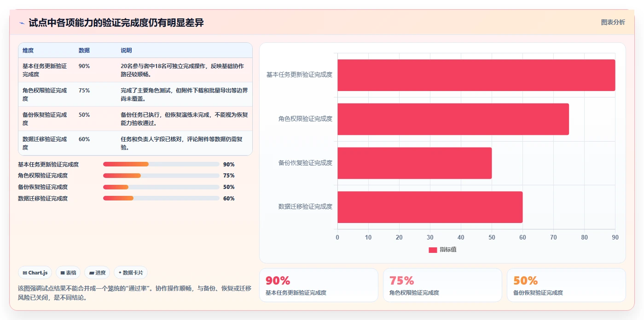Select the 表格 tag chip
Screen dimensions: 644x320
point(68,273)
